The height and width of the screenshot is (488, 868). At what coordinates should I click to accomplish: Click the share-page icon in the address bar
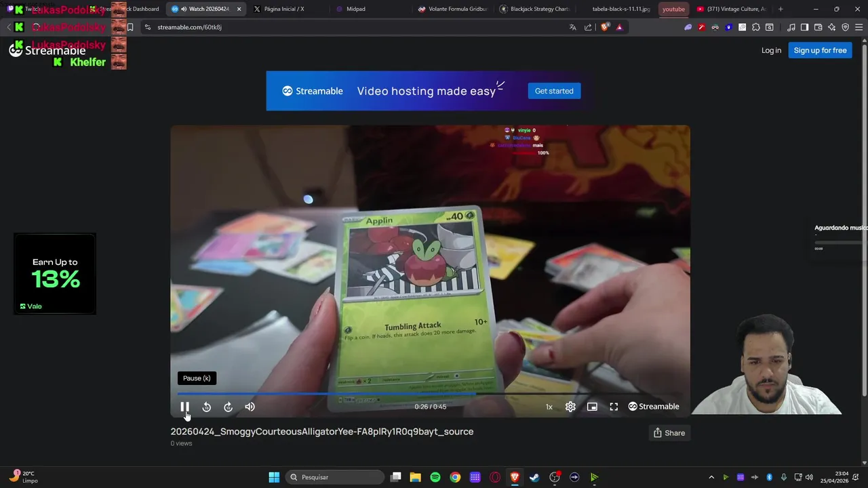588,27
